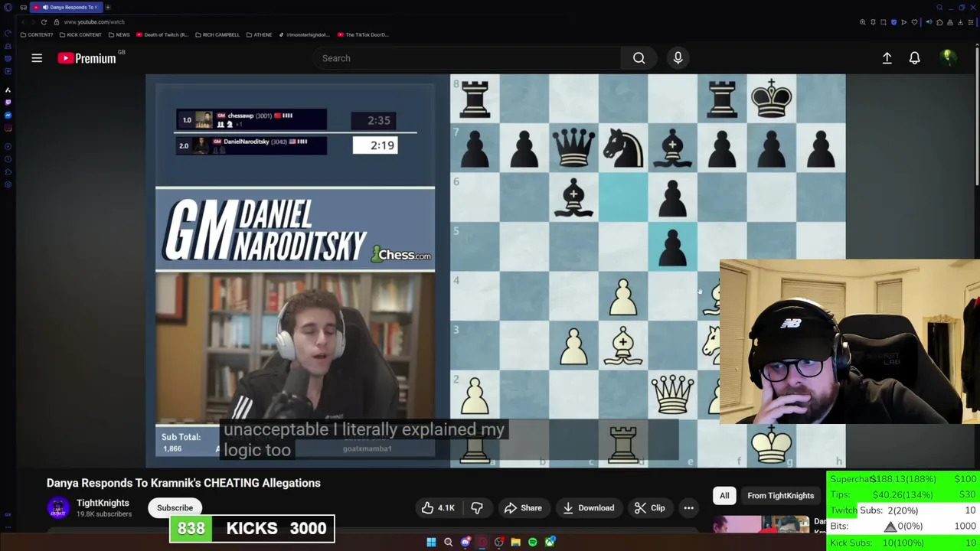Open the ATHENE bookmark folder

pyautogui.click(x=259, y=34)
